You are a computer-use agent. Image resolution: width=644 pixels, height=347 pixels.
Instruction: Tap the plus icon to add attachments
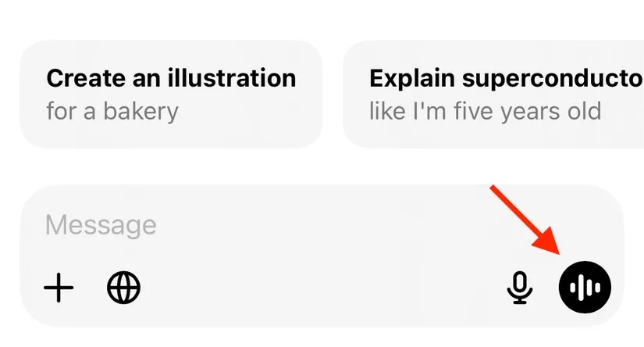coord(59,288)
